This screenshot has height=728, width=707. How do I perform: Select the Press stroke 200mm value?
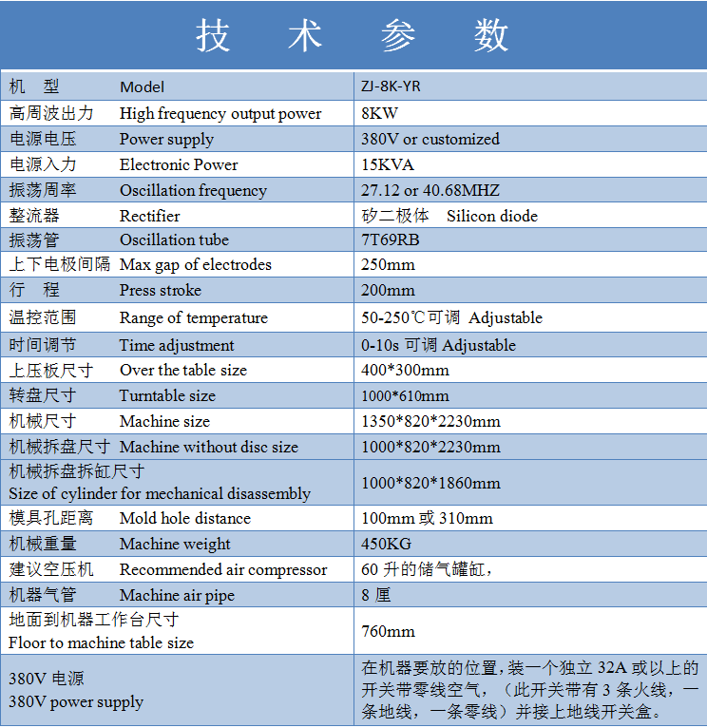click(388, 291)
